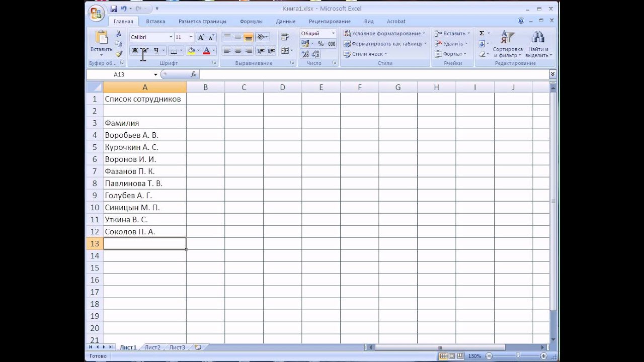Click the horizontal scrollbar thumb
The width and height of the screenshot is (644, 362).
(440, 347)
